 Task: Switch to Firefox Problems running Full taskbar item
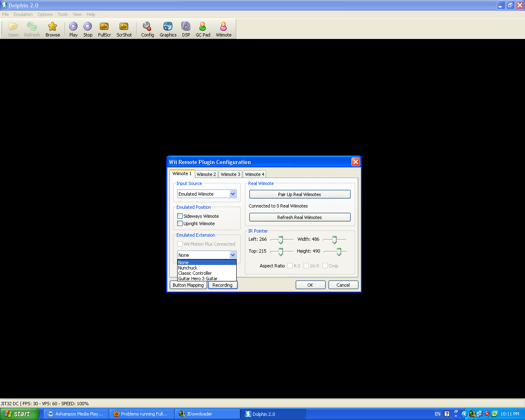click(x=142, y=414)
